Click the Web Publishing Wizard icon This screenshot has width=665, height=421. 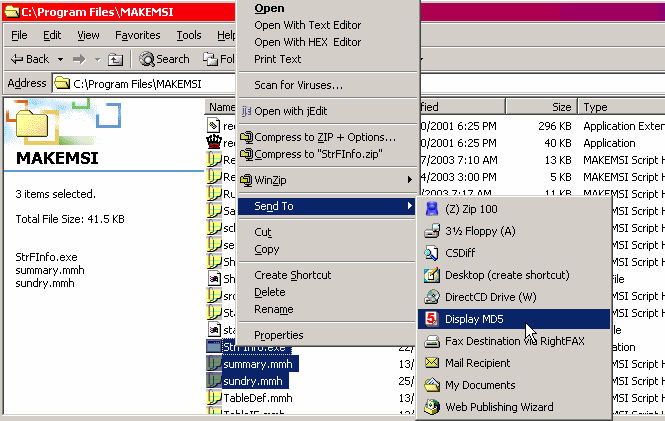coord(432,407)
